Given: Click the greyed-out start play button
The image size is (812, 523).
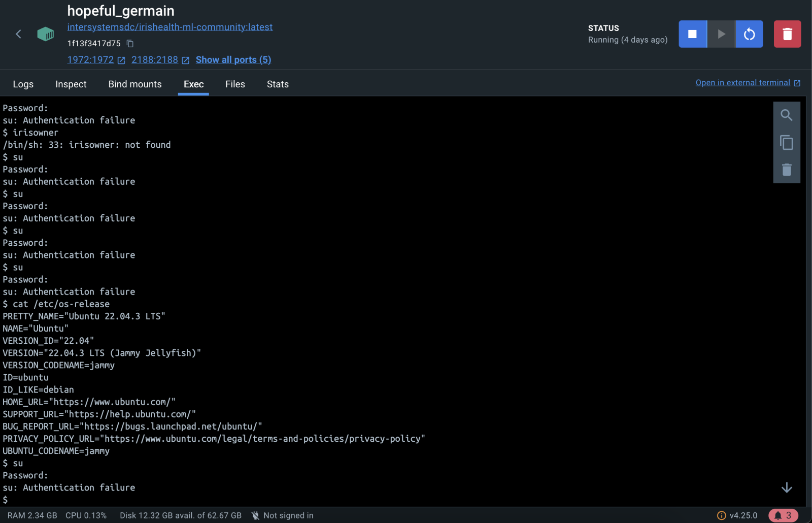Looking at the screenshot, I should (x=721, y=34).
